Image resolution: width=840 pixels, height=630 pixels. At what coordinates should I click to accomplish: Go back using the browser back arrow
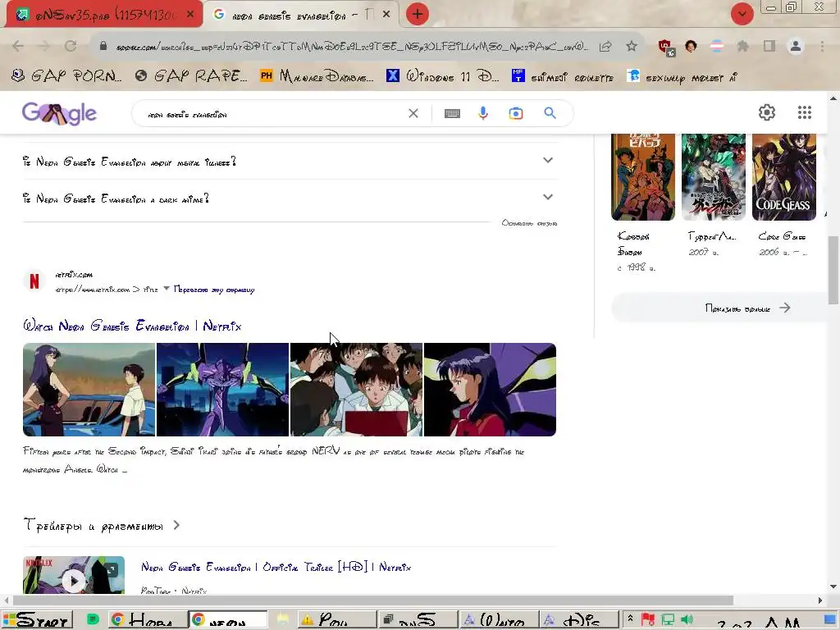18,46
